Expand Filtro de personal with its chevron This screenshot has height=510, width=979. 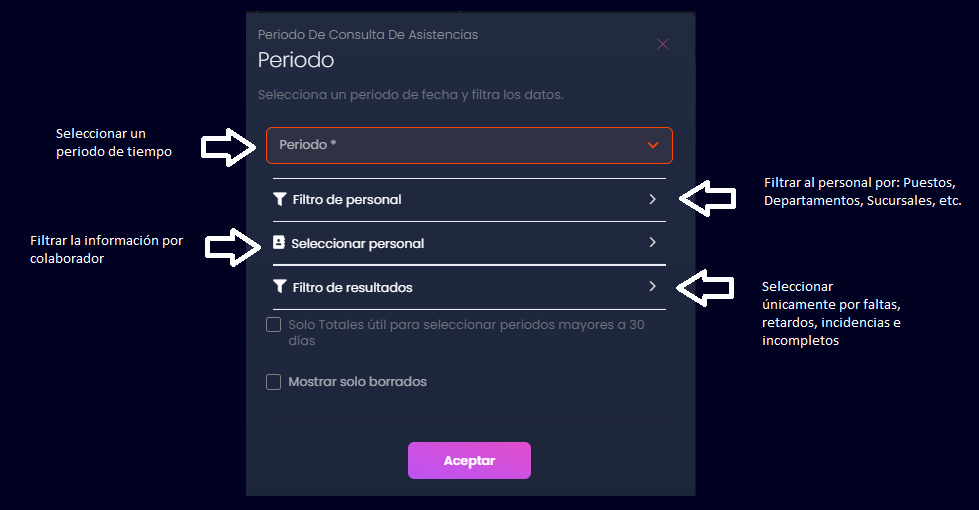(652, 199)
